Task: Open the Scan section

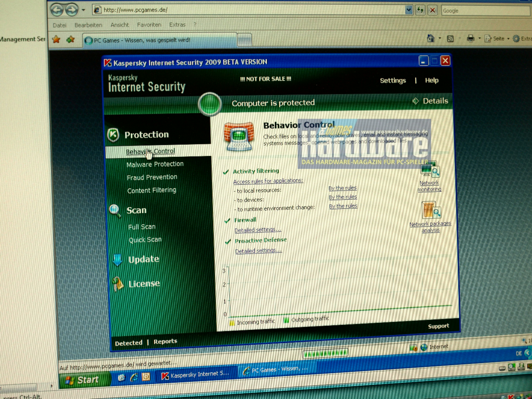Action: (136, 211)
